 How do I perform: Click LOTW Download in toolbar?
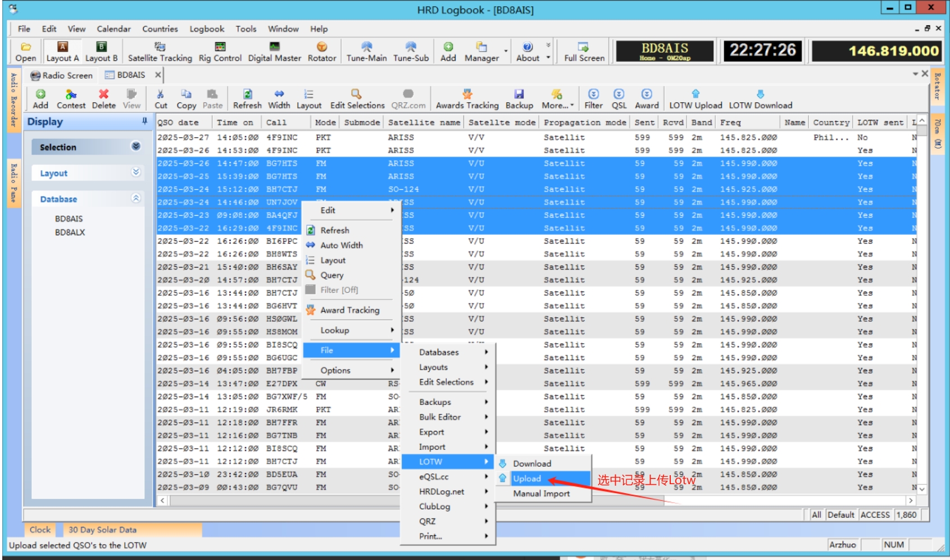(x=760, y=99)
